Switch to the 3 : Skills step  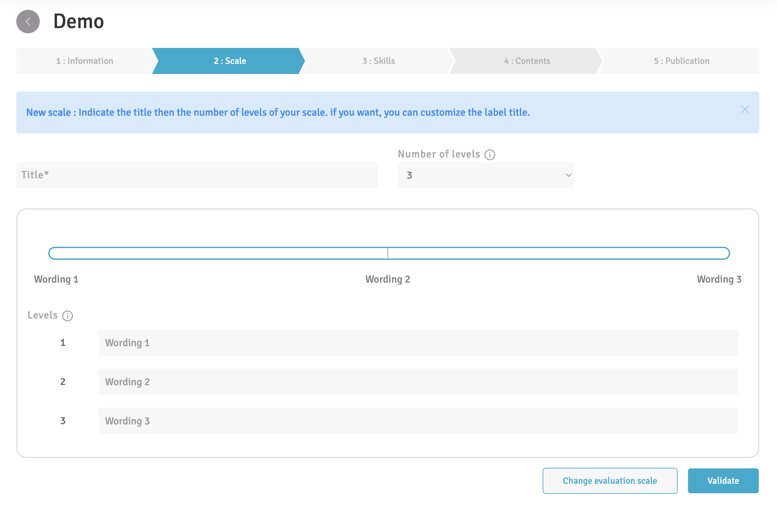pos(378,61)
